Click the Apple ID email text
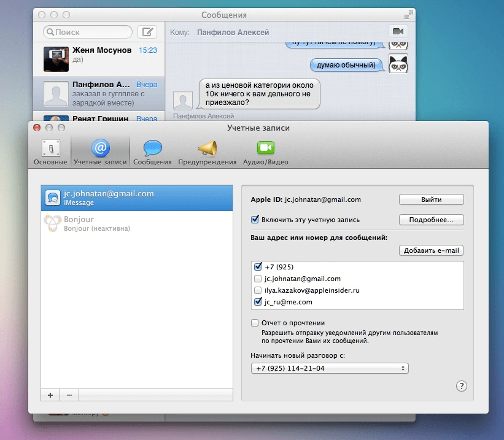504x440 pixels. (x=323, y=199)
